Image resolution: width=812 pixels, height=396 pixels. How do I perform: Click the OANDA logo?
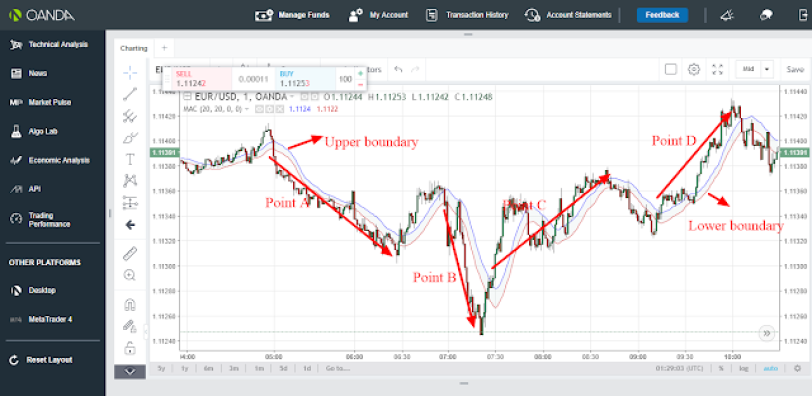(42, 15)
